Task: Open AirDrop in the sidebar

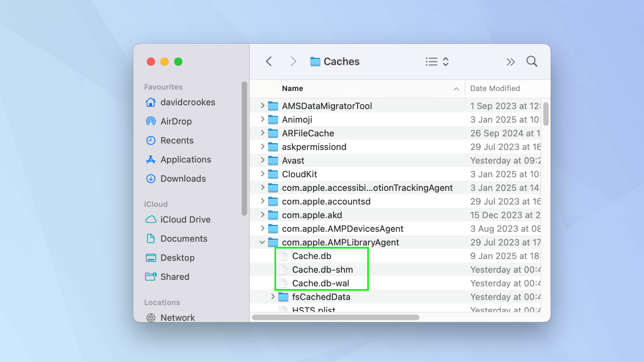Action: pos(176,121)
